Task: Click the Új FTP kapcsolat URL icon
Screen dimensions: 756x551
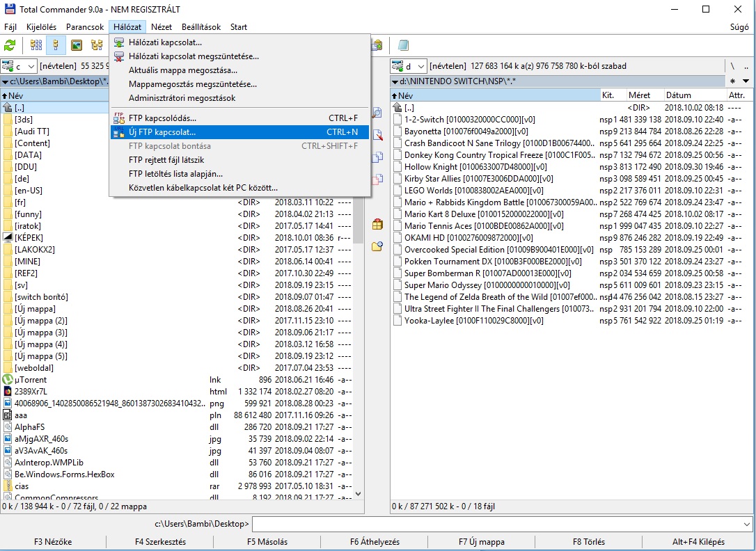Action: (118, 132)
